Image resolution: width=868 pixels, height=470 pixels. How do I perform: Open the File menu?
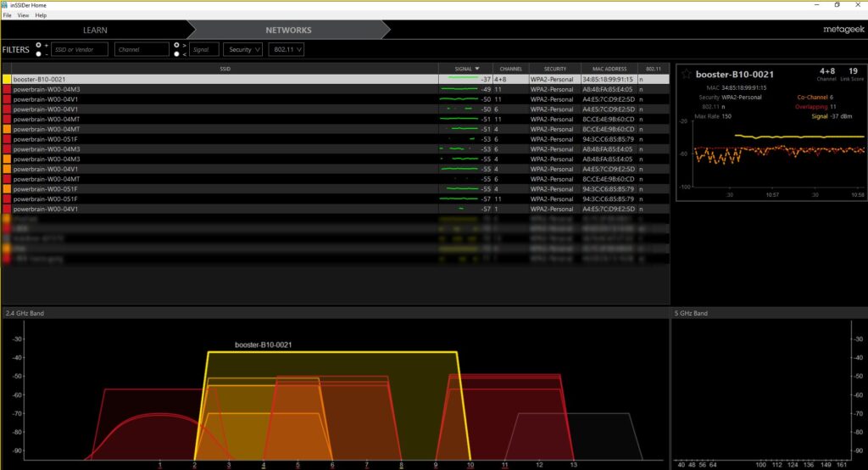click(7, 15)
